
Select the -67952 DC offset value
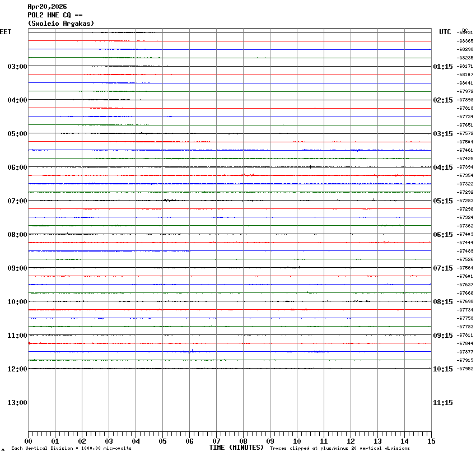pyautogui.click(x=465, y=369)
